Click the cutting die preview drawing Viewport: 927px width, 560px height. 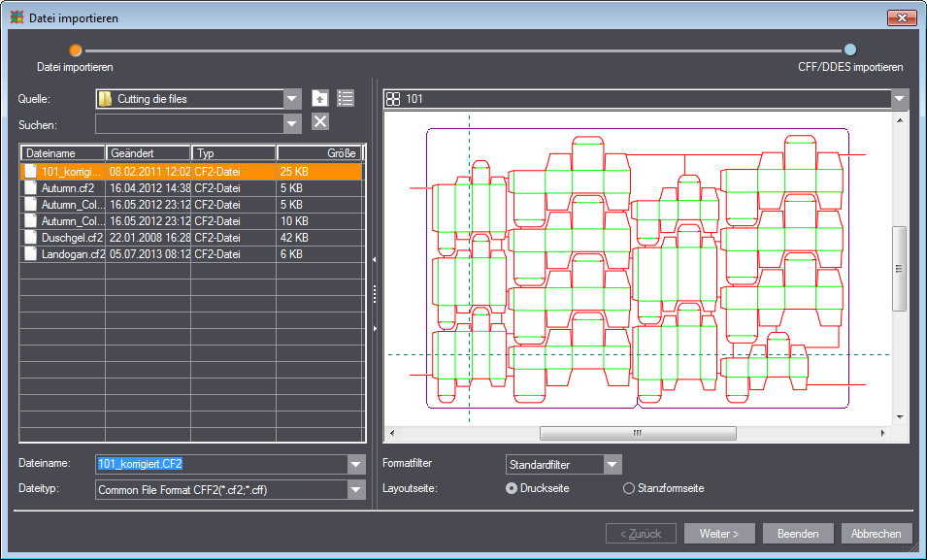[638, 269]
